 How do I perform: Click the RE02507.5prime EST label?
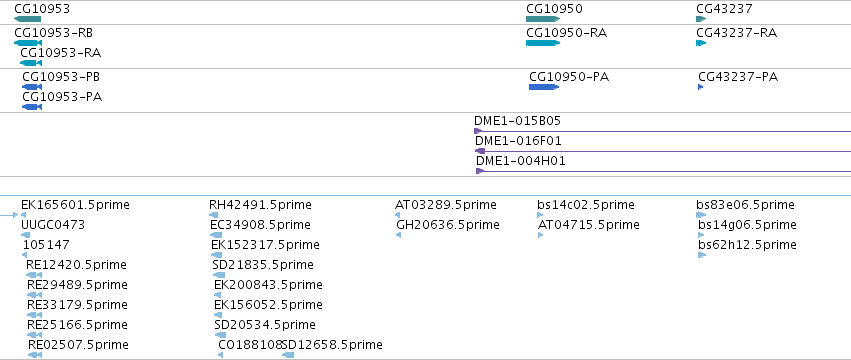coord(78,345)
